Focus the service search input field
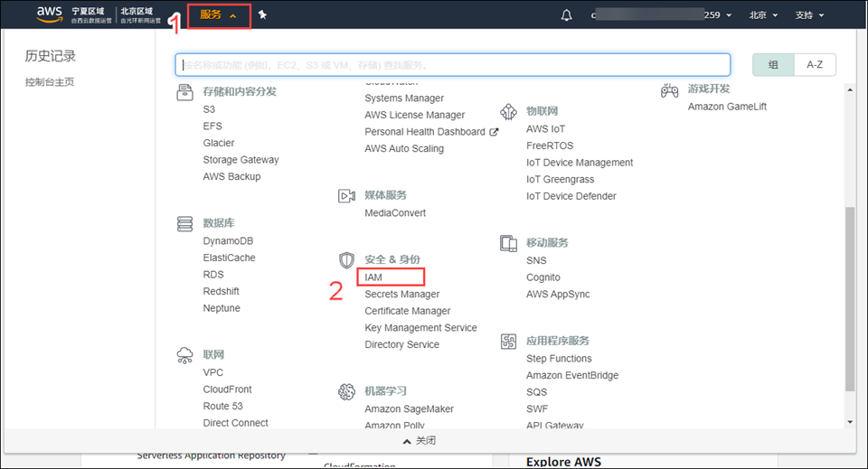 pyautogui.click(x=452, y=65)
